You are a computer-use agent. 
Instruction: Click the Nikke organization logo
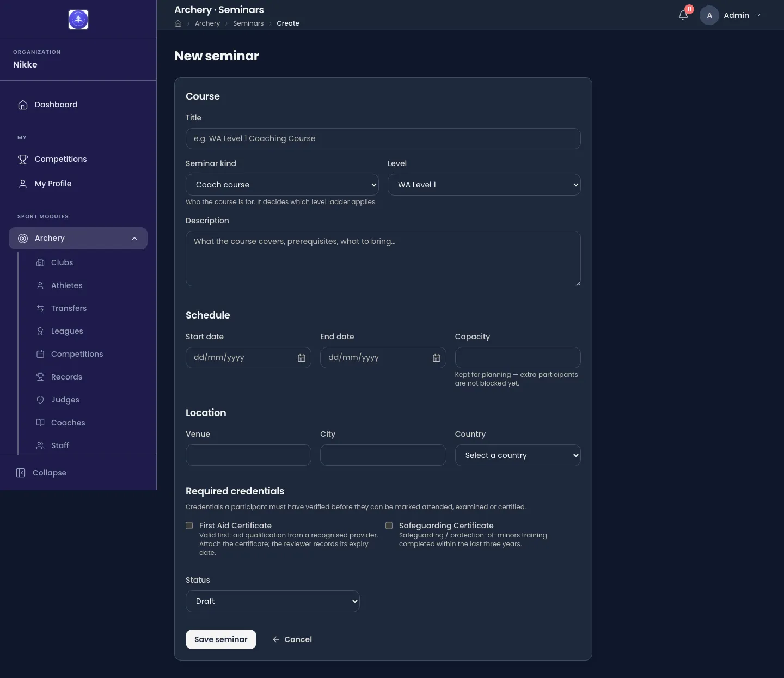pyautogui.click(x=78, y=20)
